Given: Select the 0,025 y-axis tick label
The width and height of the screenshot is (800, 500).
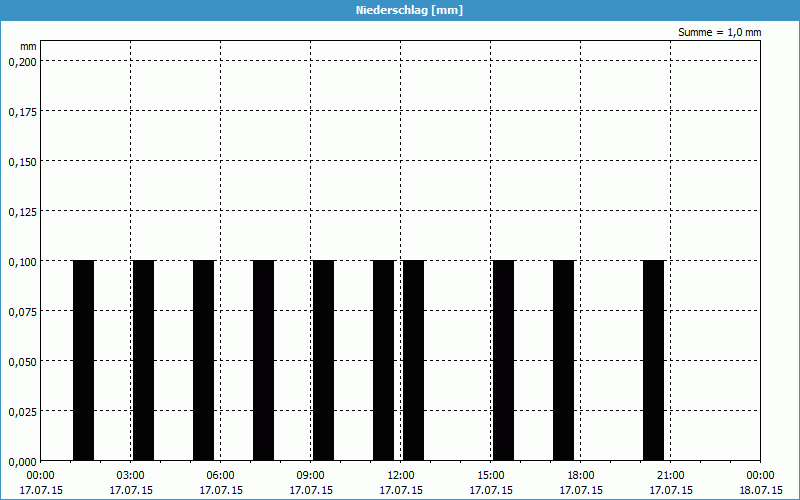Looking at the screenshot, I should tap(21, 411).
